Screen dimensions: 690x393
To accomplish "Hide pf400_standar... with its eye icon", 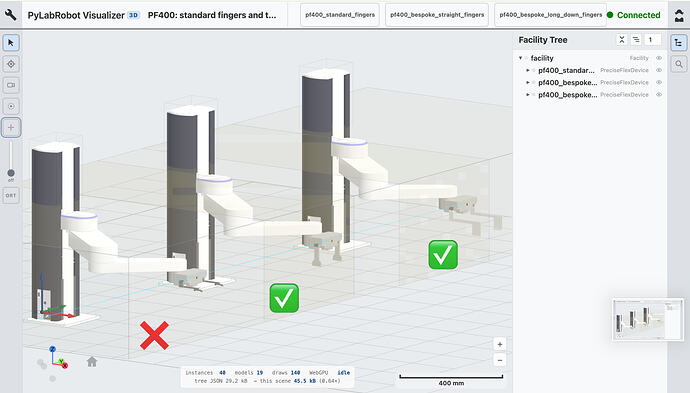I will tap(659, 70).
